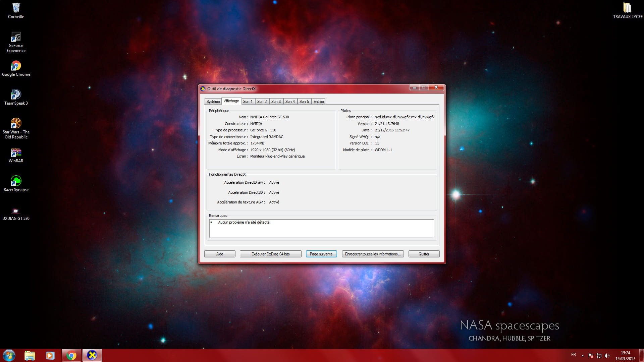Switch to the Son 2 tab
644x362 pixels.
click(262, 102)
